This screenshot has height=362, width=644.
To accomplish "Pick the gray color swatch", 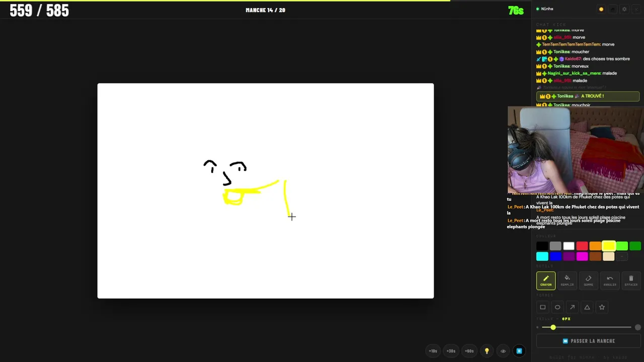I will (x=555, y=246).
